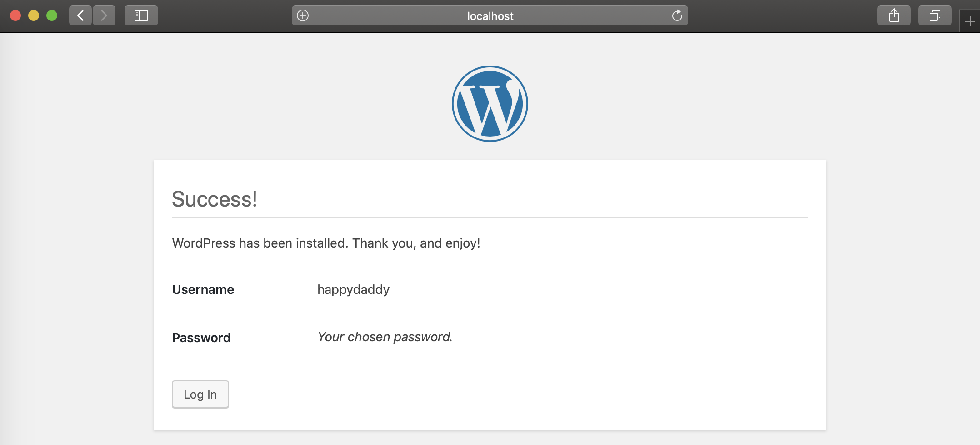The width and height of the screenshot is (980, 445).
Task: Click the Success! heading
Action: coord(215,199)
